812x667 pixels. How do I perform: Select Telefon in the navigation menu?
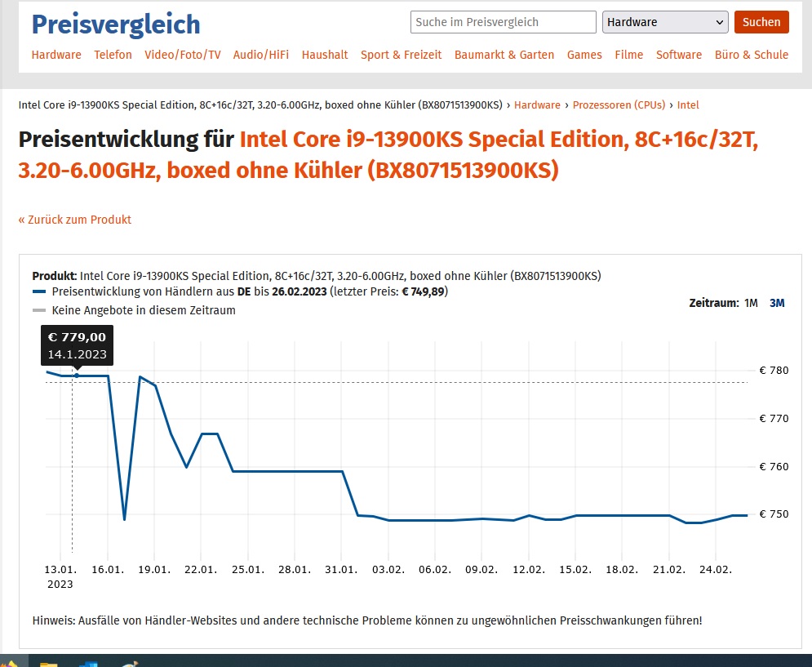click(113, 55)
